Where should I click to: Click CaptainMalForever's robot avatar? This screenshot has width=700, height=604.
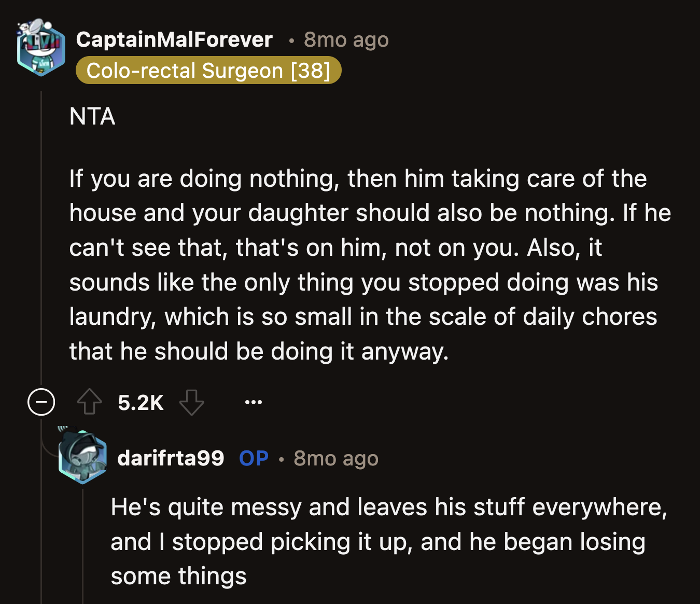point(41,49)
